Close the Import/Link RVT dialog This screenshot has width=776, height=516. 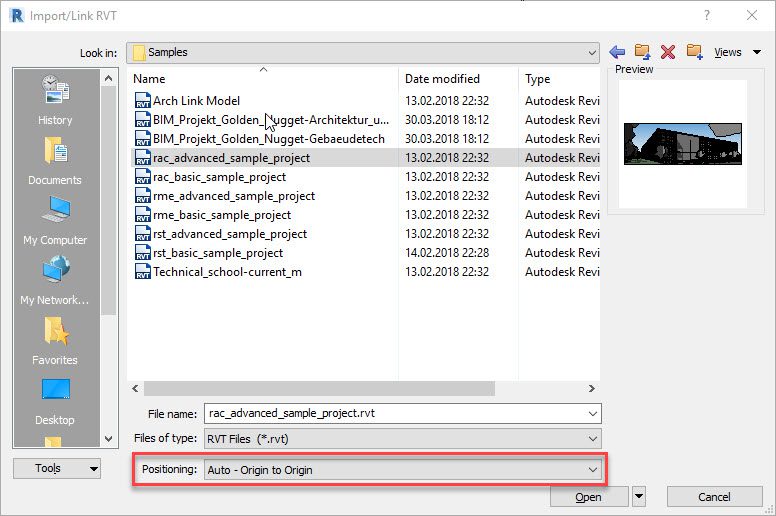[752, 15]
